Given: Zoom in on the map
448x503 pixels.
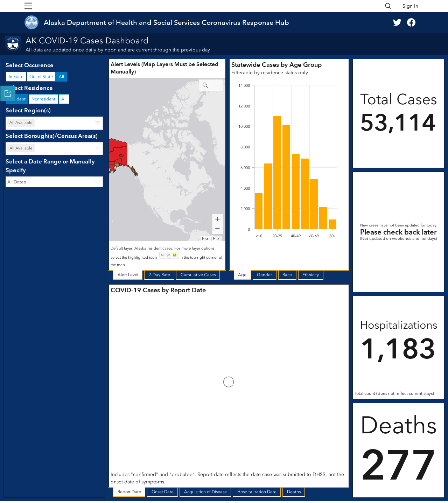Looking at the screenshot, I should coord(217,219).
